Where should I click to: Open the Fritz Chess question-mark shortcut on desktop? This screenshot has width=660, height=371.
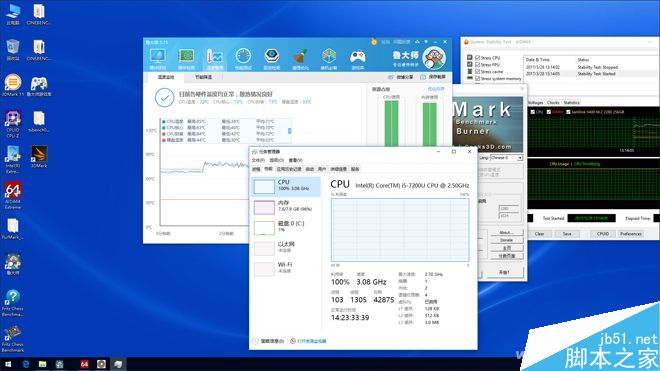pos(13,303)
